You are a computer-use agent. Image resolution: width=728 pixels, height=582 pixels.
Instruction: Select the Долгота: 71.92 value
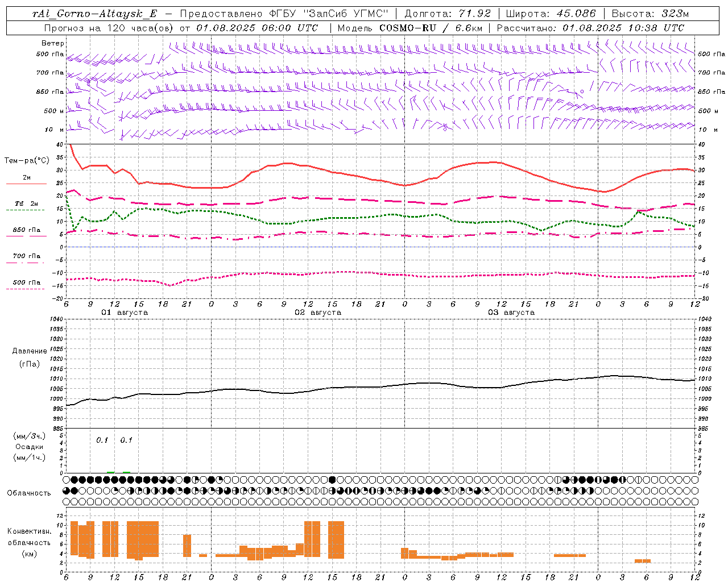[448, 14]
